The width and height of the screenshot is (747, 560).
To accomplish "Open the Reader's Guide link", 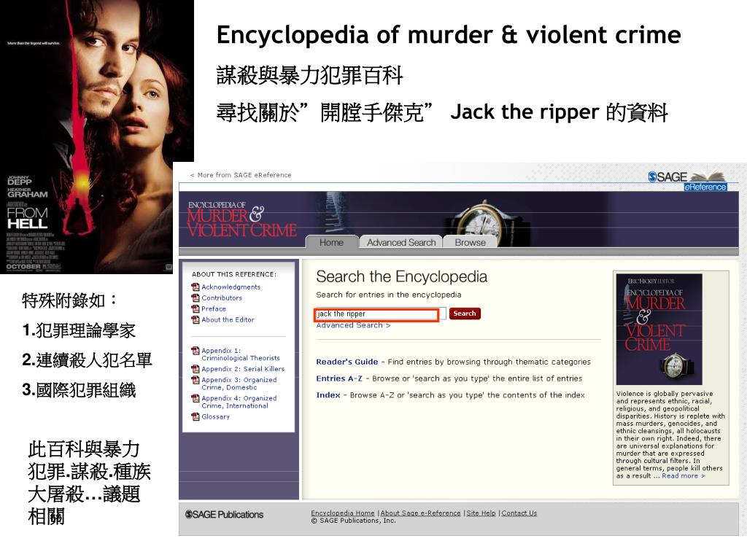I will (347, 362).
